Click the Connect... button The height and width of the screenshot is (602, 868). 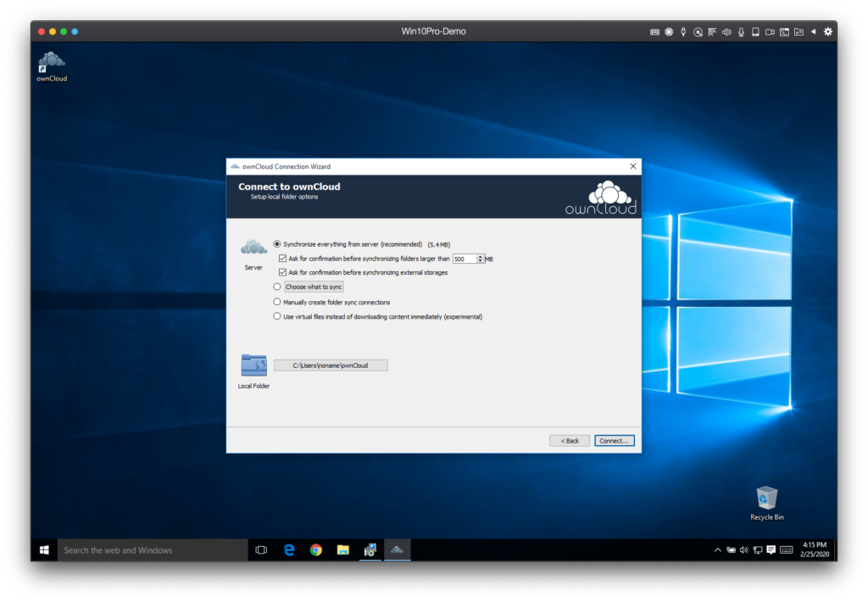(614, 441)
